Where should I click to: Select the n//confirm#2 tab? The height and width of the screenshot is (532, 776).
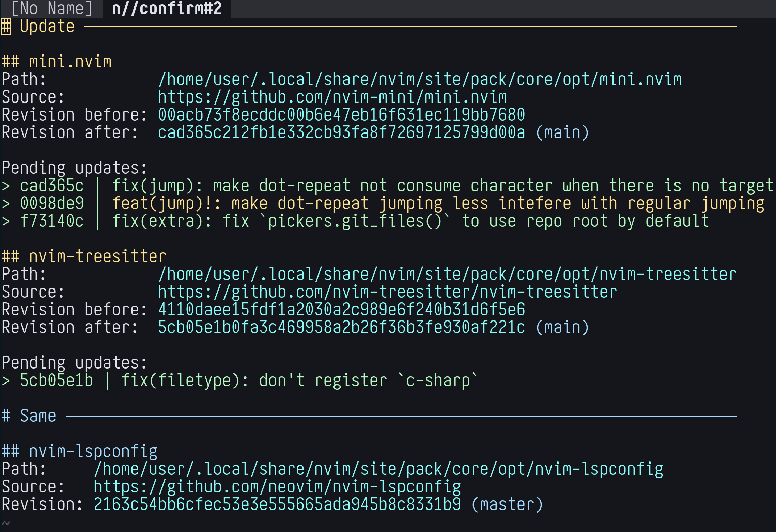click(x=167, y=9)
